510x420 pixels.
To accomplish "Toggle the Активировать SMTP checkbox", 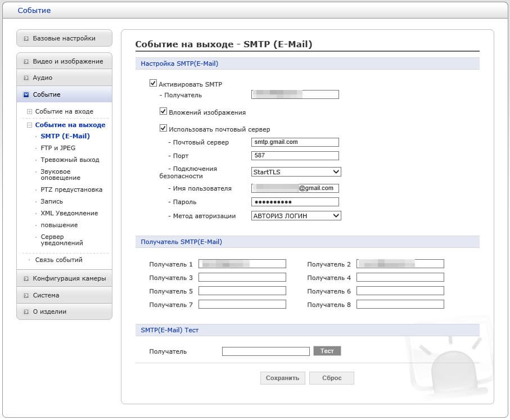I will [x=153, y=83].
